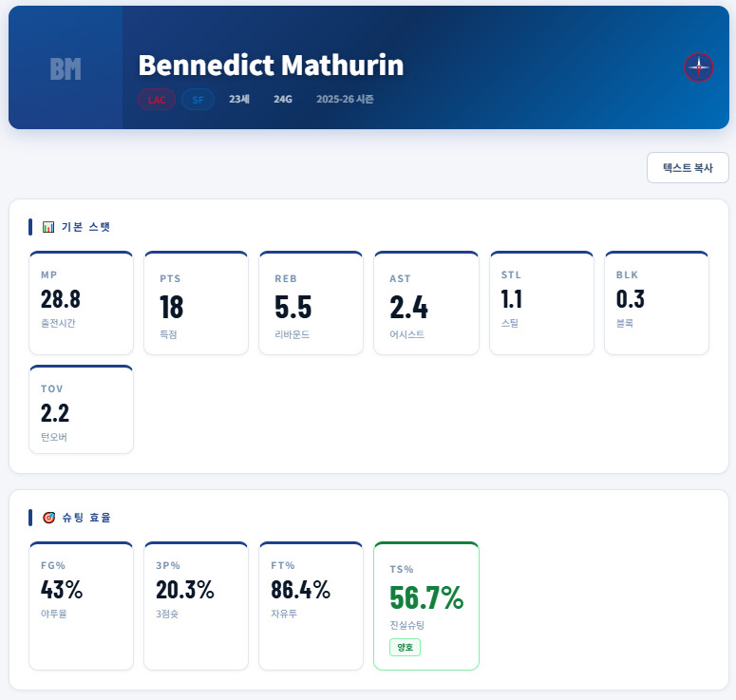Select the AST 2.4 stat card
The height and width of the screenshot is (700, 736).
(425, 303)
